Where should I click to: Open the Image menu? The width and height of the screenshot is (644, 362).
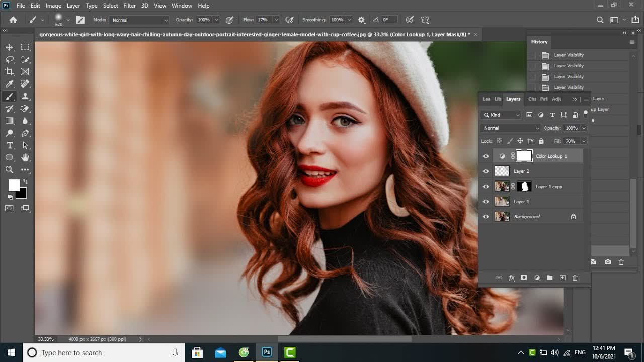(53, 6)
